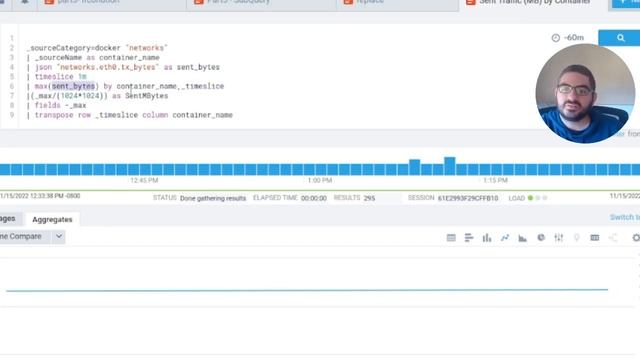Click the 12:45 PM histogram time label
The image size is (640, 360).
coord(144,180)
